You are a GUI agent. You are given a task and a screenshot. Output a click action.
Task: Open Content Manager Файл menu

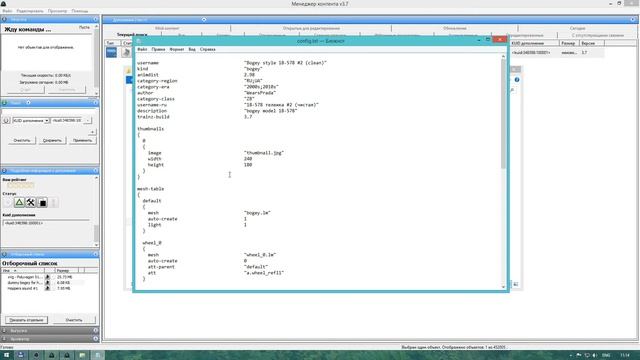7,11
